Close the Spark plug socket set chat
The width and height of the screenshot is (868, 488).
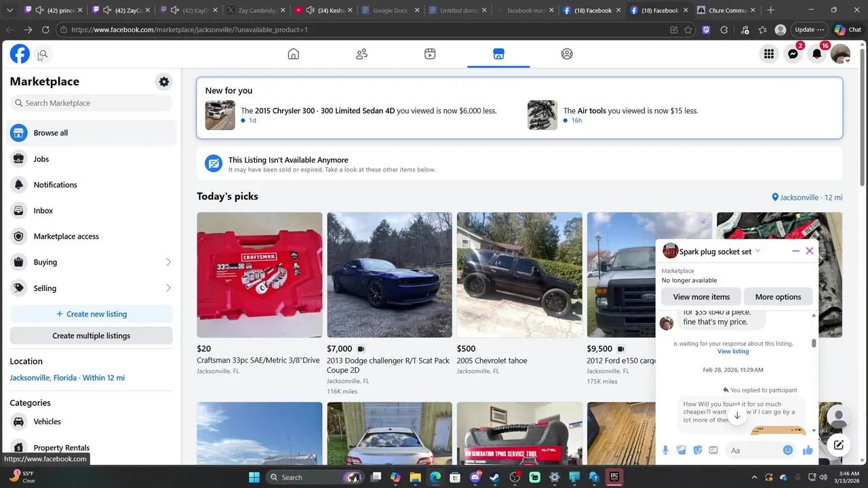tap(809, 251)
